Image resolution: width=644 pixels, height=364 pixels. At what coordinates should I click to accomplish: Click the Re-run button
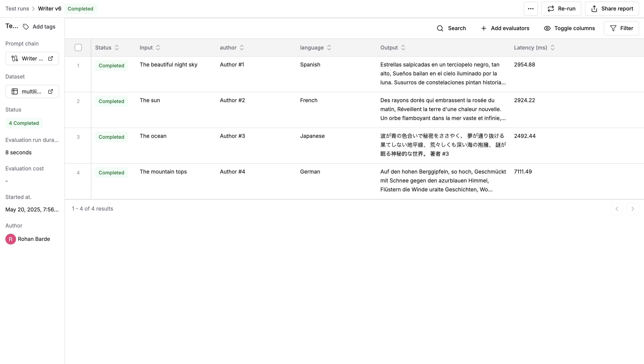[x=561, y=9]
